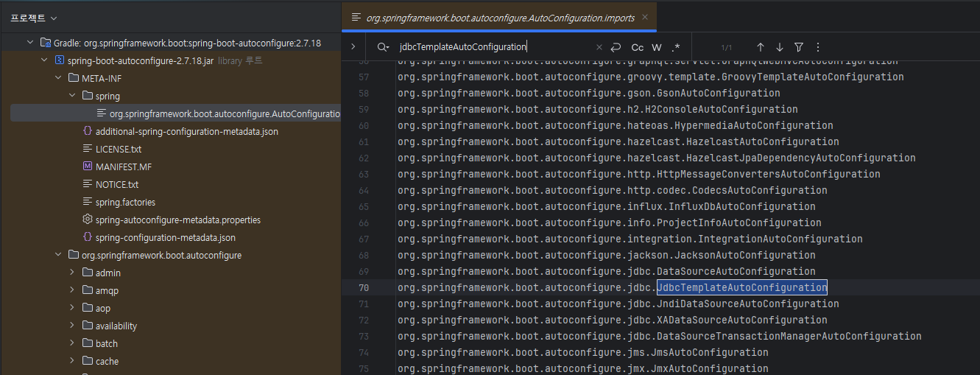
Task: Click the LICENSE.txt text file icon
Action: pyautogui.click(x=87, y=149)
